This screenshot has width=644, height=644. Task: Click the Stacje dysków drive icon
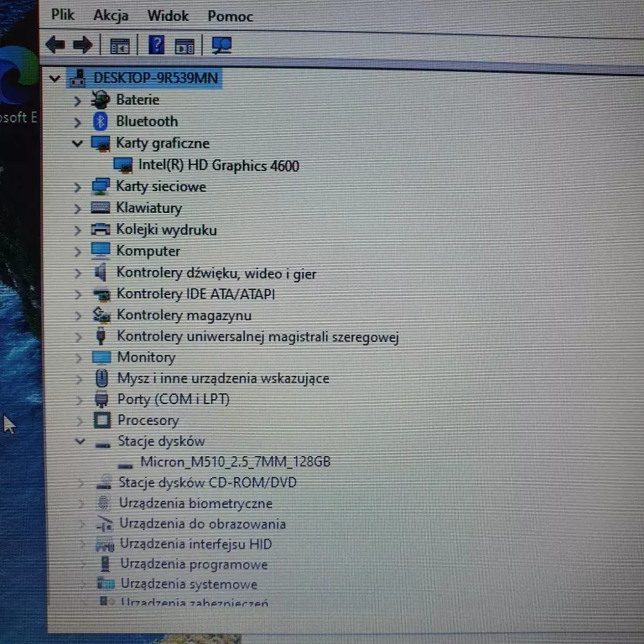102,444
